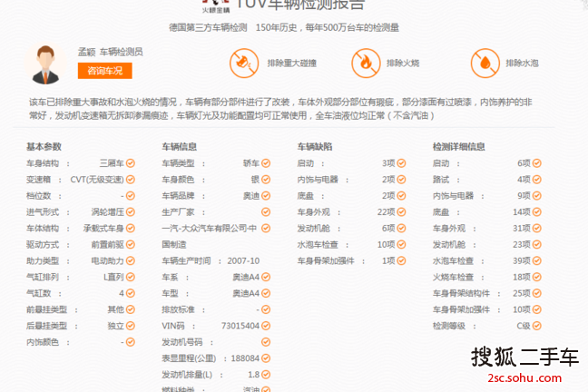Screen dimensions: 588x392
Task: Click the 排除火烧 fire icon
Action: point(366,63)
